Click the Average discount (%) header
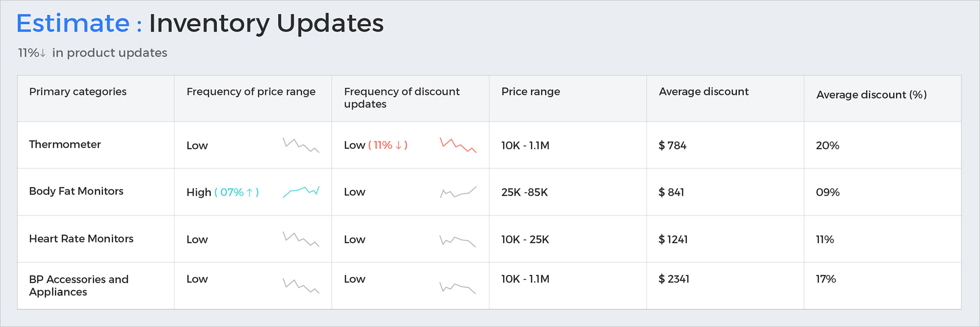Viewport: 980px width, 327px height. point(871,94)
